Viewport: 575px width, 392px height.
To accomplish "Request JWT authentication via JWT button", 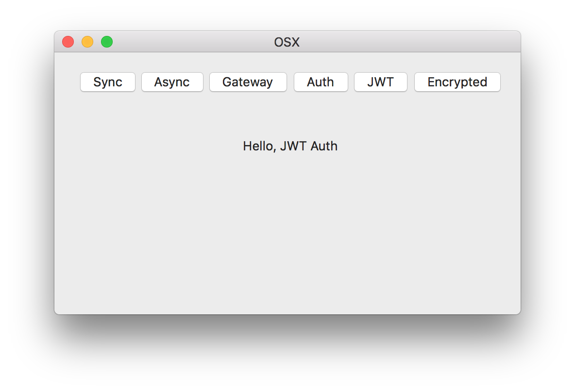I will click(380, 82).
